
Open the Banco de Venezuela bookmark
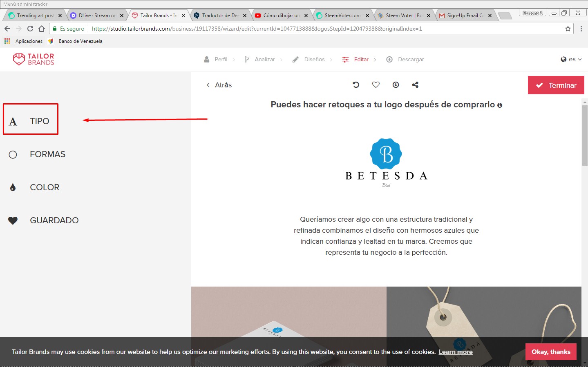click(x=76, y=41)
